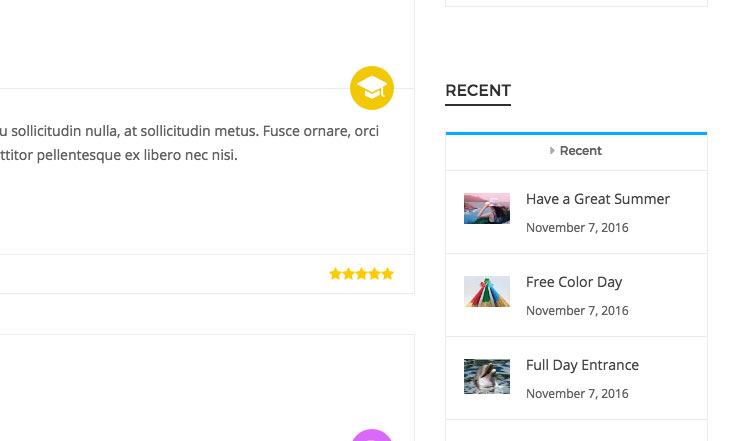Open the Have a Great Summer thumbnail
The height and width of the screenshot is (441, 745).
(x=487, y=208)
